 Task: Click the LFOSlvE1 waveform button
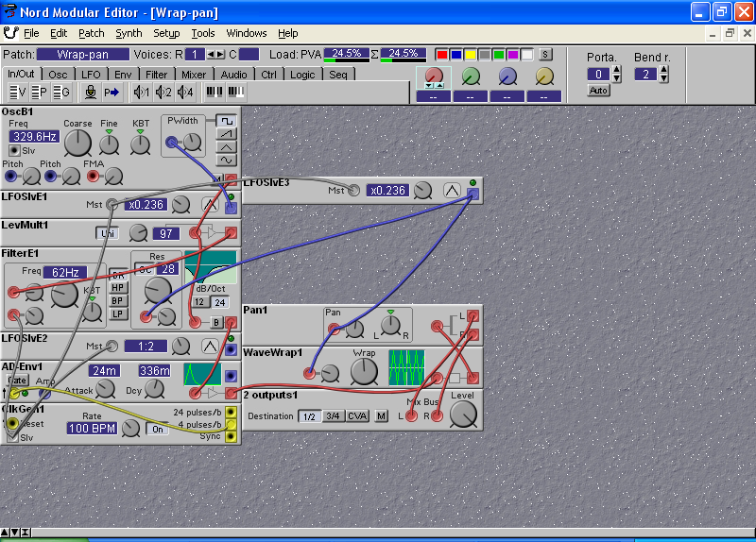pos(210,205)
